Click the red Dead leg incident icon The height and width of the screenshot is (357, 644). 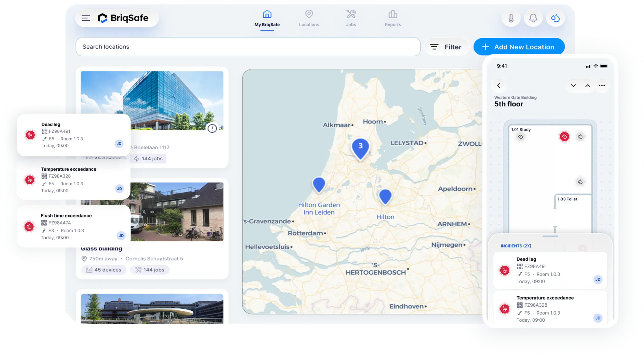(30, 135)
